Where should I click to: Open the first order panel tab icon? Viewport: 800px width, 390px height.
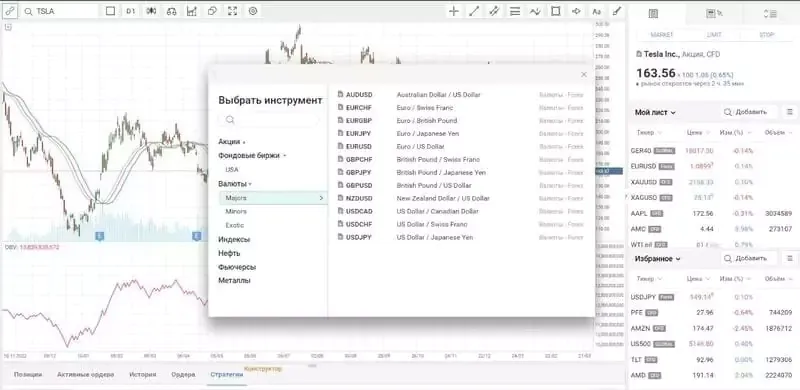pos(653,14)
